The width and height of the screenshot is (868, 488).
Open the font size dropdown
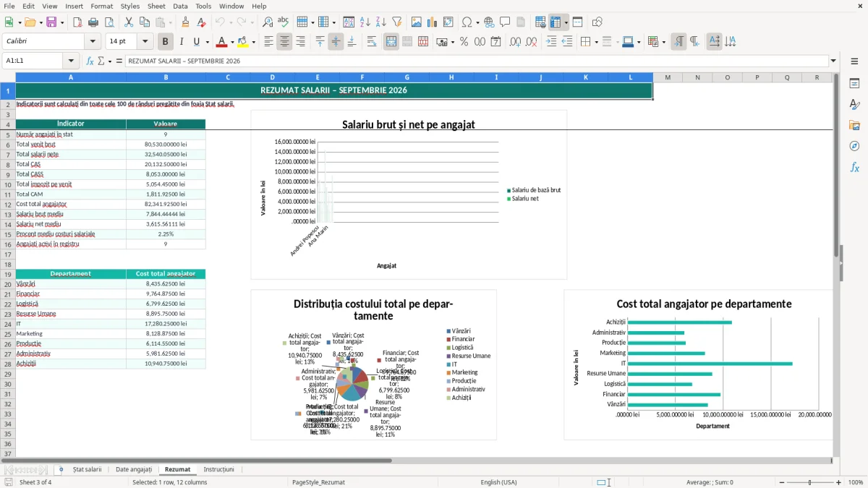[x=145, y=42]
